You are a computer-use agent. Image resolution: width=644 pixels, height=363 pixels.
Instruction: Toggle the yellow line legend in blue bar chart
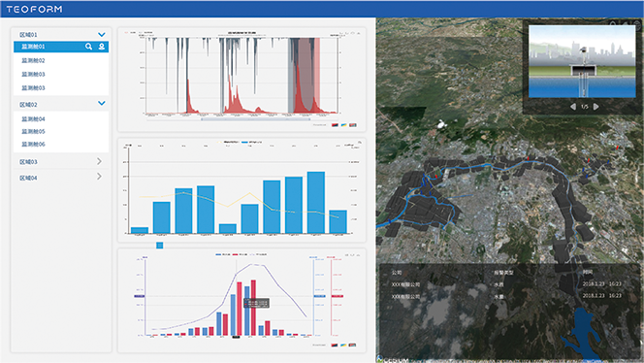[x=228, y=143]
